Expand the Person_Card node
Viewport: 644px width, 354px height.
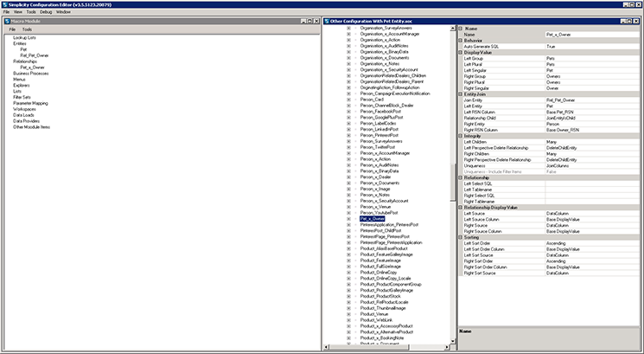tap(348, 100)
